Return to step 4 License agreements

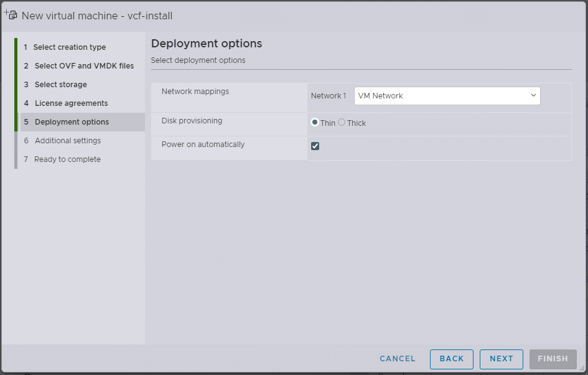coord(71,103)
